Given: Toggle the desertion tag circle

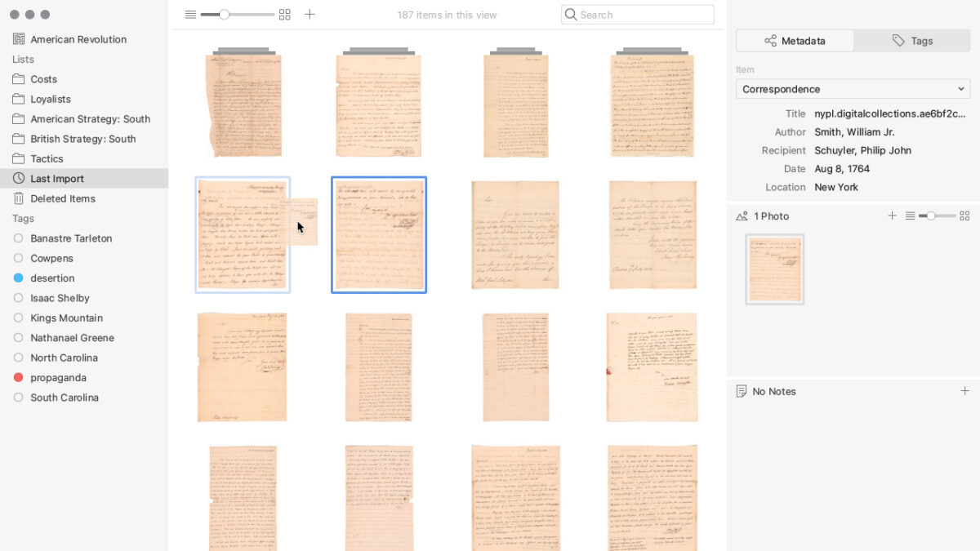Looking at the screenshot, I should coord(19,278).
